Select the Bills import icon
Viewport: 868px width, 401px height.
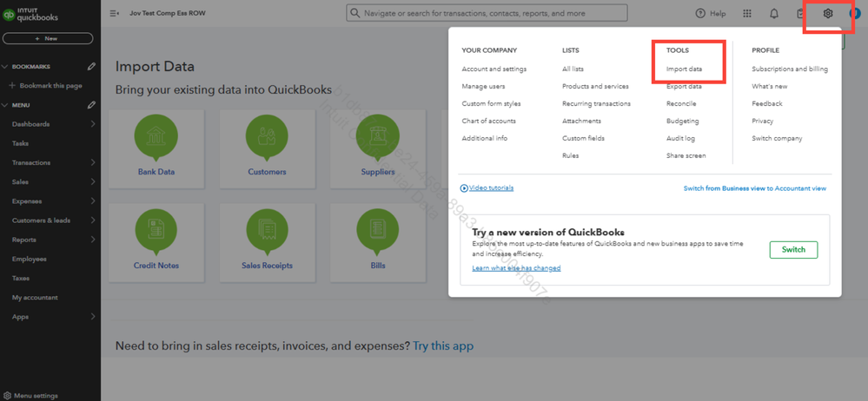point(378,233)
